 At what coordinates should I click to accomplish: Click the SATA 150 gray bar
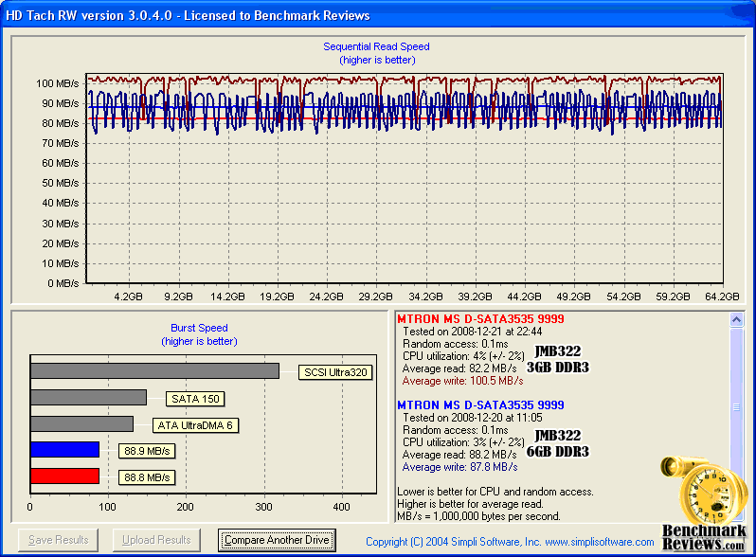pos(89,397)
